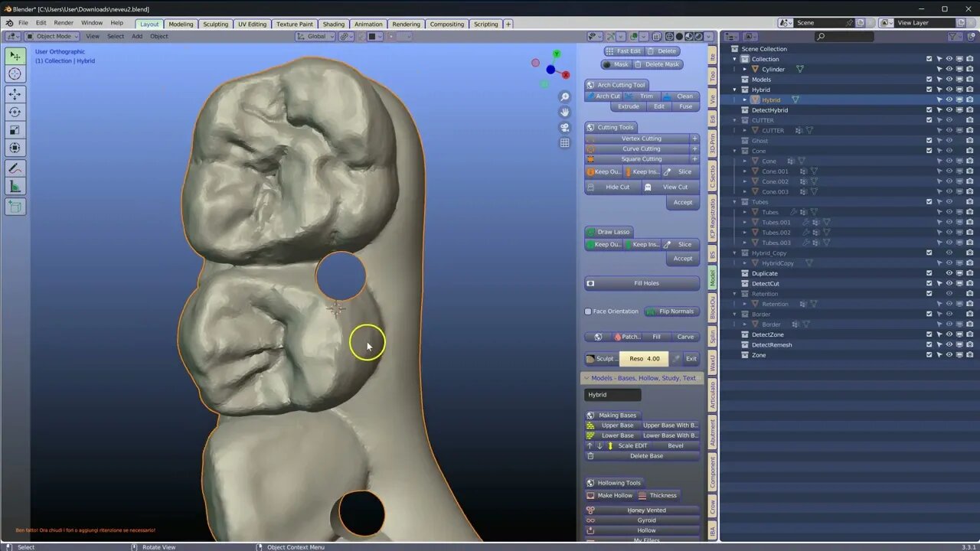Toggle DetectCut collection eye visibility
980x551 pixels.
coord(949,283)
